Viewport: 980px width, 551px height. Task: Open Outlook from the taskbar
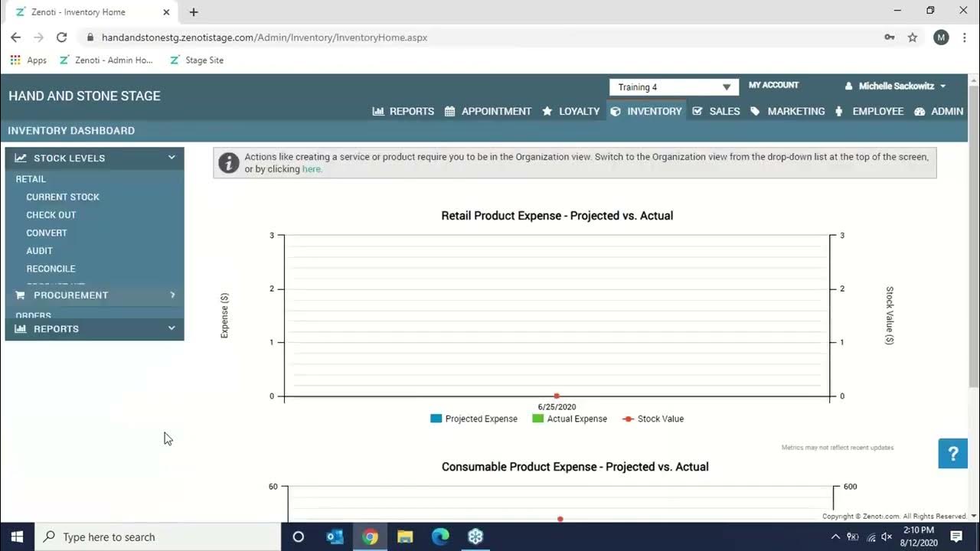[x=335, y=536]
